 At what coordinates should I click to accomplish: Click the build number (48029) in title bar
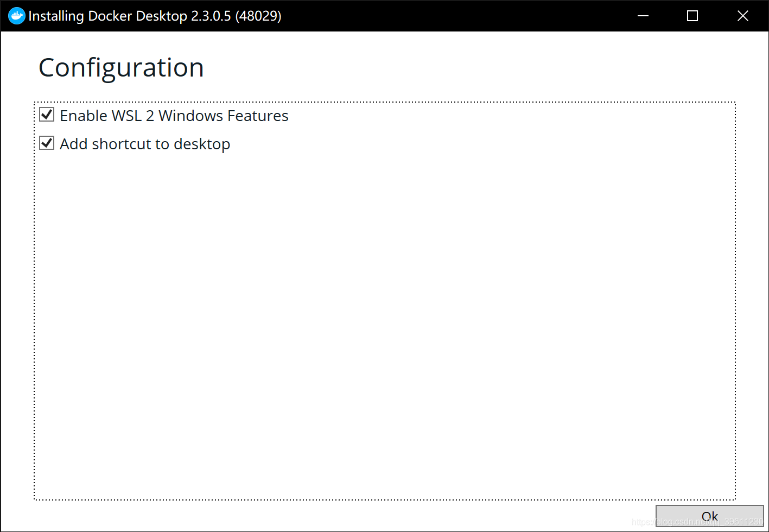point(258,16)
